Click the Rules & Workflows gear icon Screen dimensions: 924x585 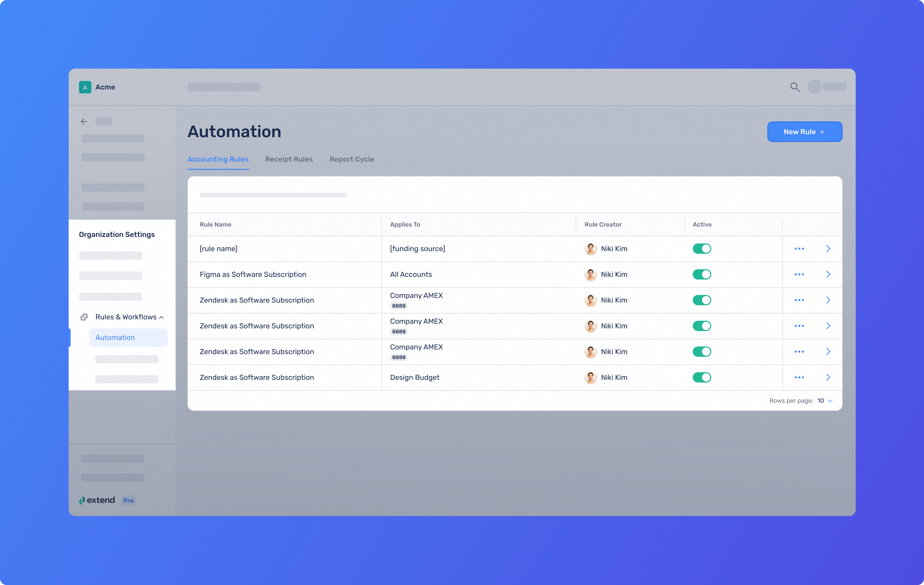pos(84,317)
